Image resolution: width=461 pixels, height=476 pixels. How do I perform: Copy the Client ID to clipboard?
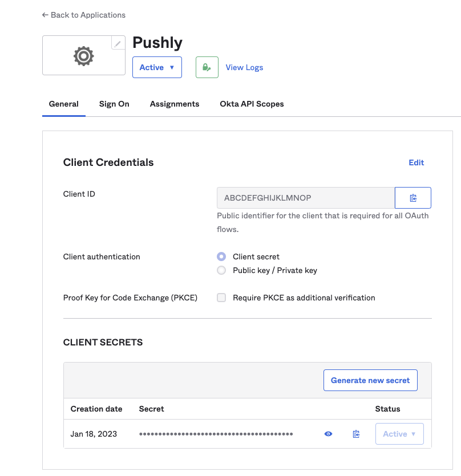413,198
